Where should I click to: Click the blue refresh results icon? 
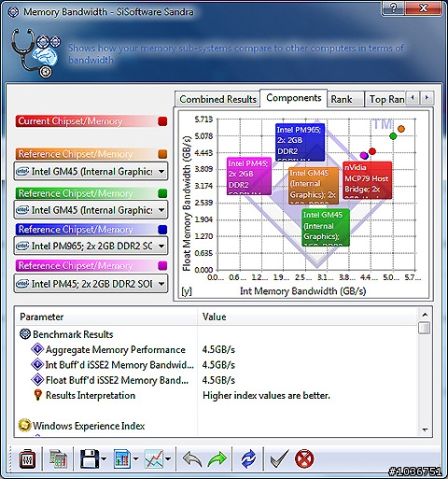tap(248, 459)
